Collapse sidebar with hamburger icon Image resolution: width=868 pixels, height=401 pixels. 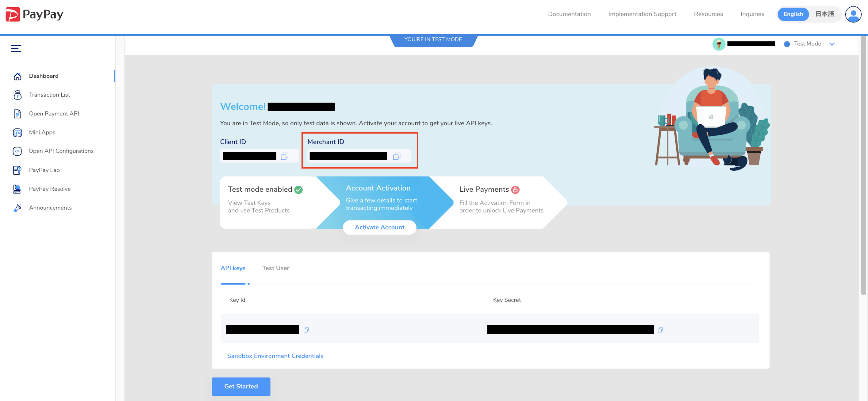[16, 48]
